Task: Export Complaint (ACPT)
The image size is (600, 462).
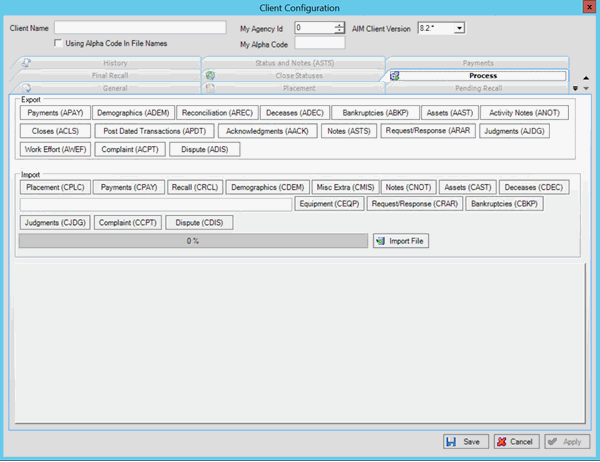Action: point(130,149)
